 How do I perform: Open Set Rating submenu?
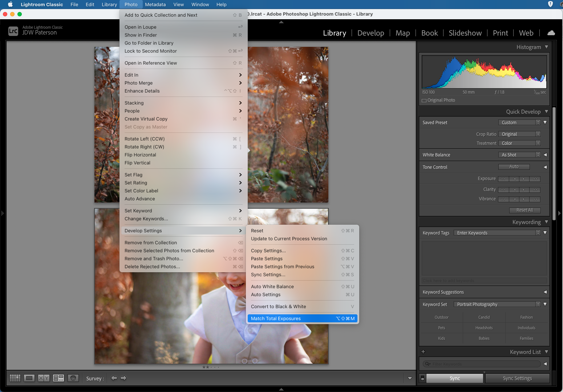point(183,183)
